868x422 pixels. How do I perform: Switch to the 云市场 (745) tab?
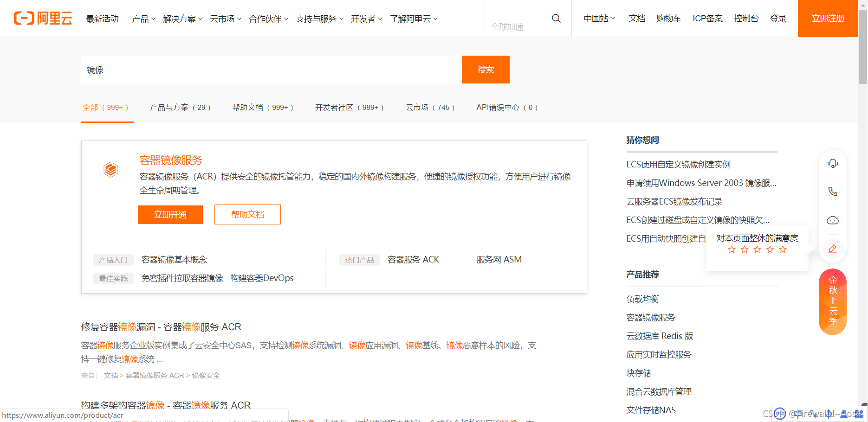430,108
